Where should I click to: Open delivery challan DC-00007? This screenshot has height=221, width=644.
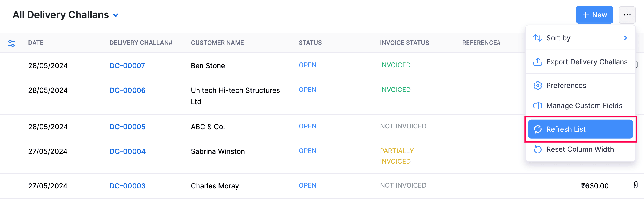pyautogui.click(x=127, y=66)
